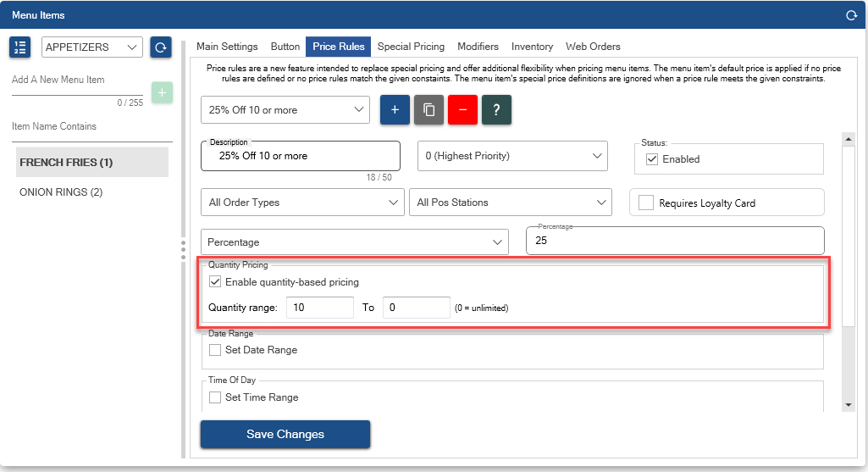The width and height of the screenshot is (868, 472).
Task: Enable the Set Date Range checkbox
Action: [215, 350]
